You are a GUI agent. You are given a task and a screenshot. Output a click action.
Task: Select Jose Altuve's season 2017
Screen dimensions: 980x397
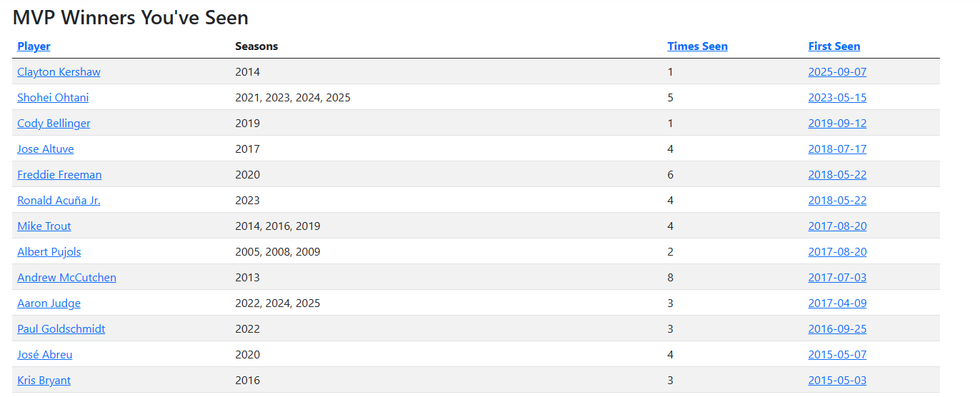[248, 149]
